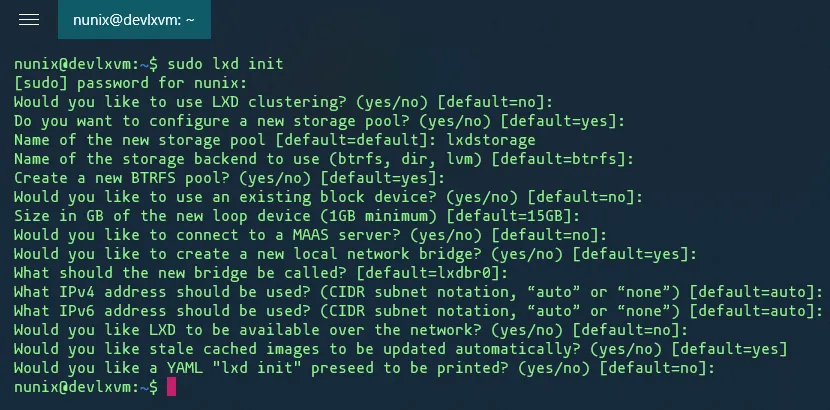830x410 pixels.
Task: Click the LXD network availability question line
Action: (350, 328)
